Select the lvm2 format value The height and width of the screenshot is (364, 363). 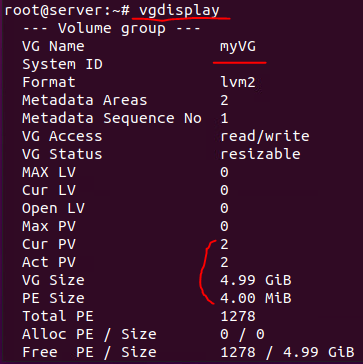238,82
